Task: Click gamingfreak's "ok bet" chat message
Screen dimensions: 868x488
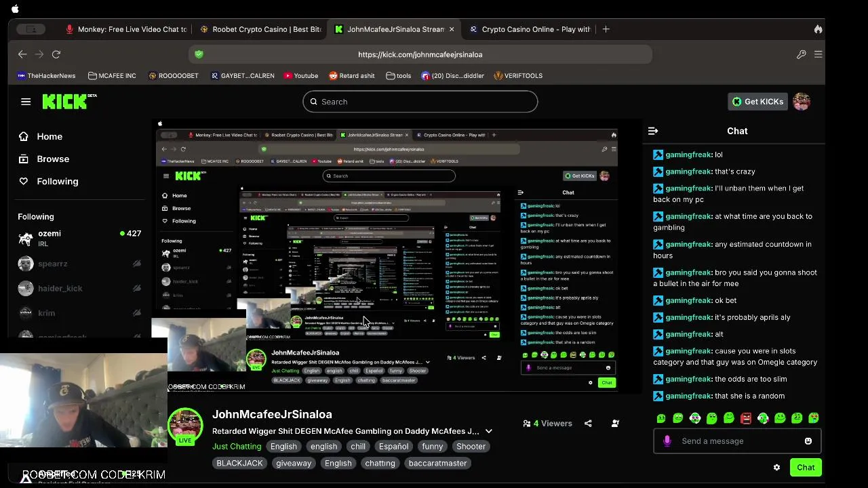Action: tap(695, 300)
